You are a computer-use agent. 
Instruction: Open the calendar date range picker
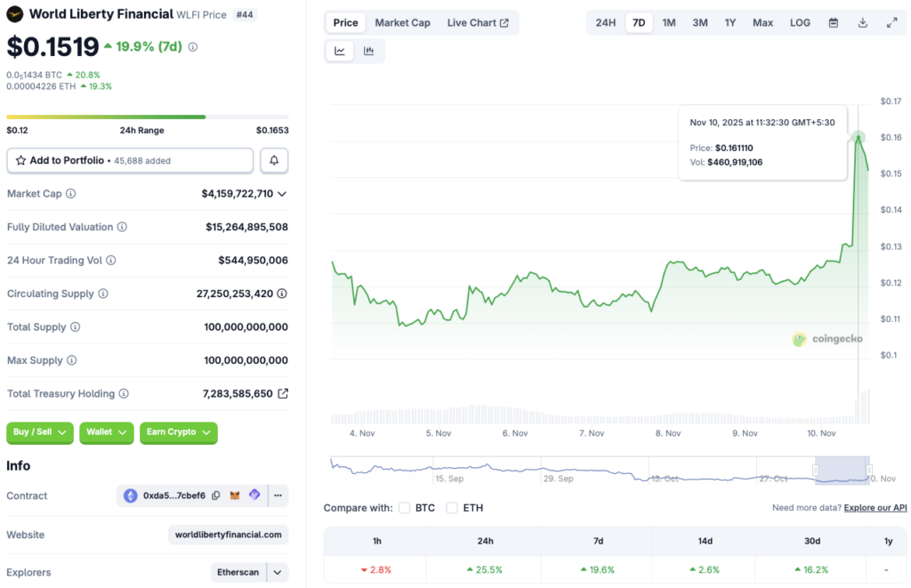[x=834, y=23]
